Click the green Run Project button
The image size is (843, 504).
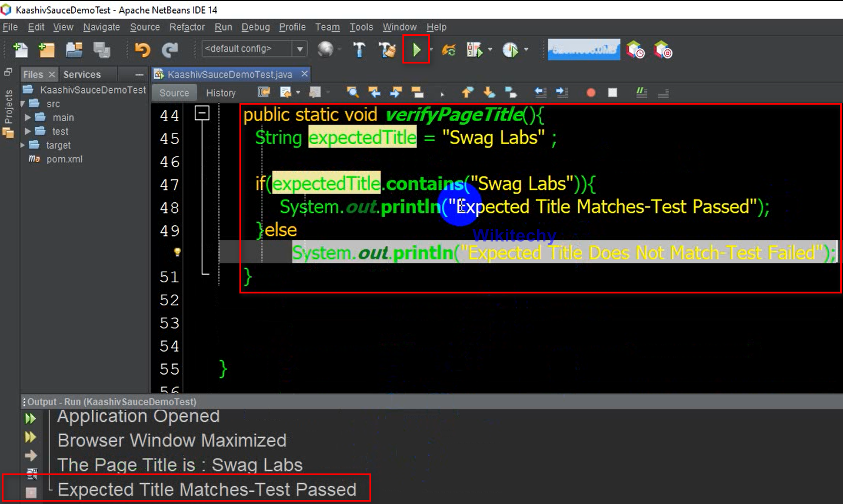(416, 50)
